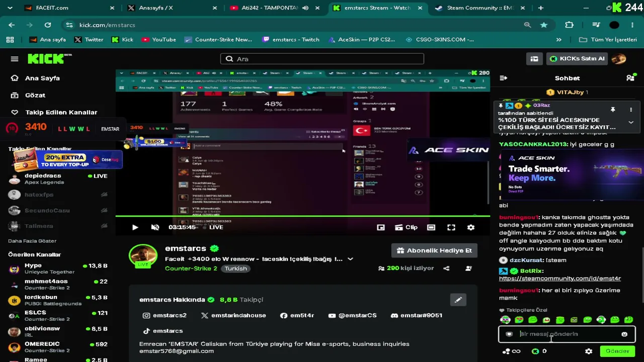Enter fullscreen on the video player
Screen dimensions: 644x362
(451, 227)
